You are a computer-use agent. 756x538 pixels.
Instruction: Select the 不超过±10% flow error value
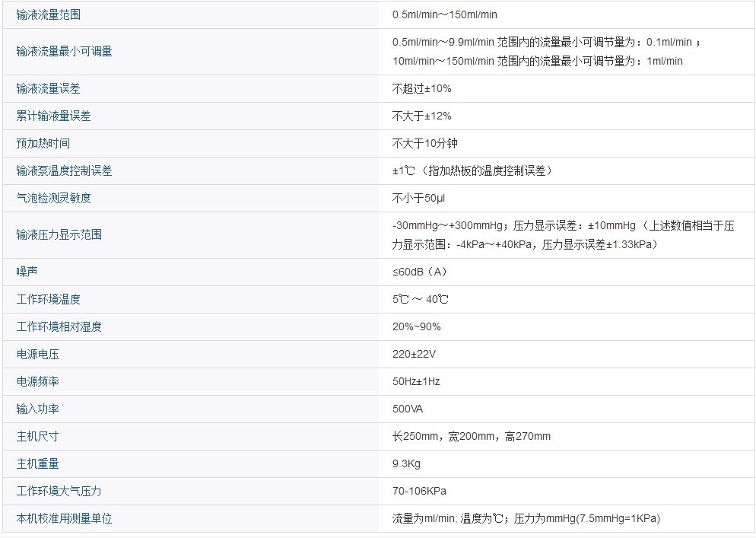[x=421, y=88]
